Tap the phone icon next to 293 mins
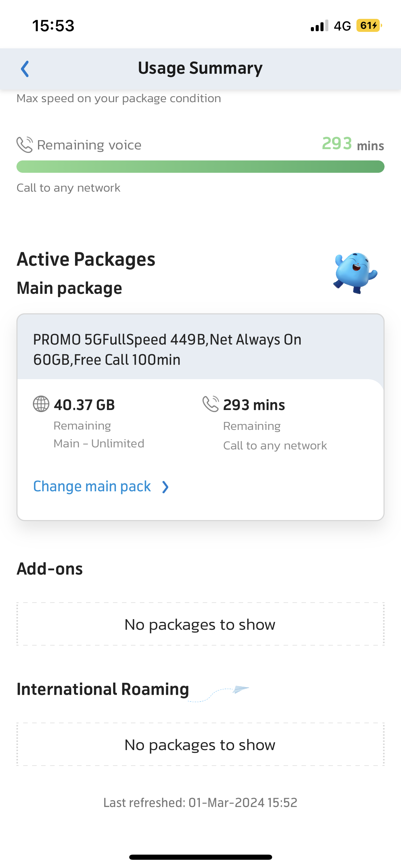This screenshot has height=868, width=401. [x=210, y=404]
